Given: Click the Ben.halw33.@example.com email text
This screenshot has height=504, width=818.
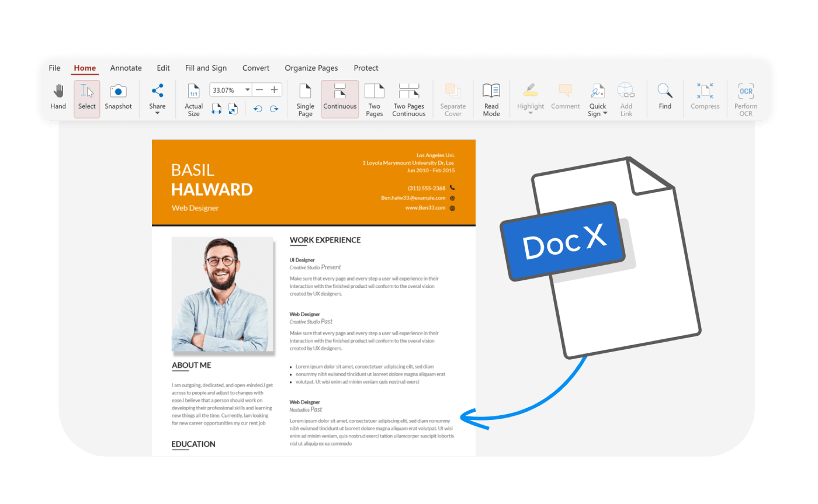Looking at the screenshot, I should tap(413, 198).
